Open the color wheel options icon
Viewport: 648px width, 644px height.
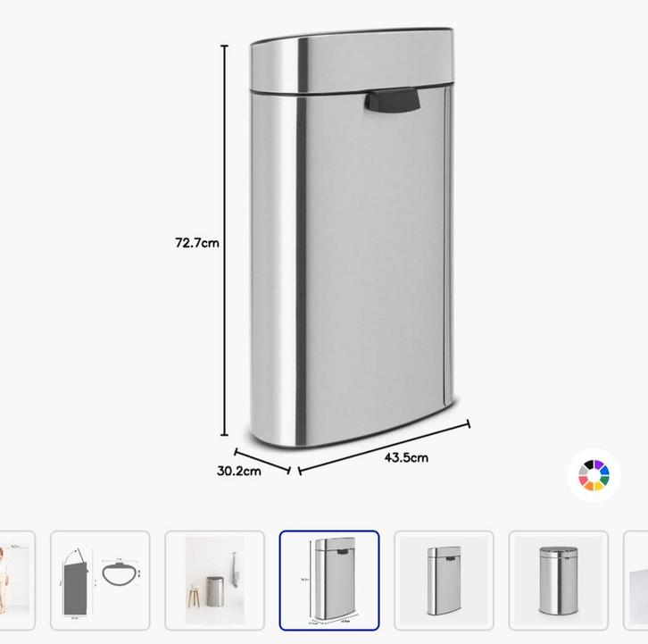point(594,475)
